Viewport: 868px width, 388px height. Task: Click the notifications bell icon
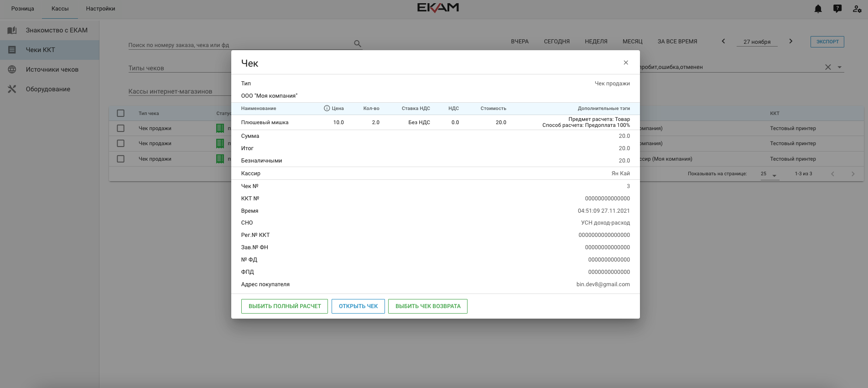[x=818, y=9]
